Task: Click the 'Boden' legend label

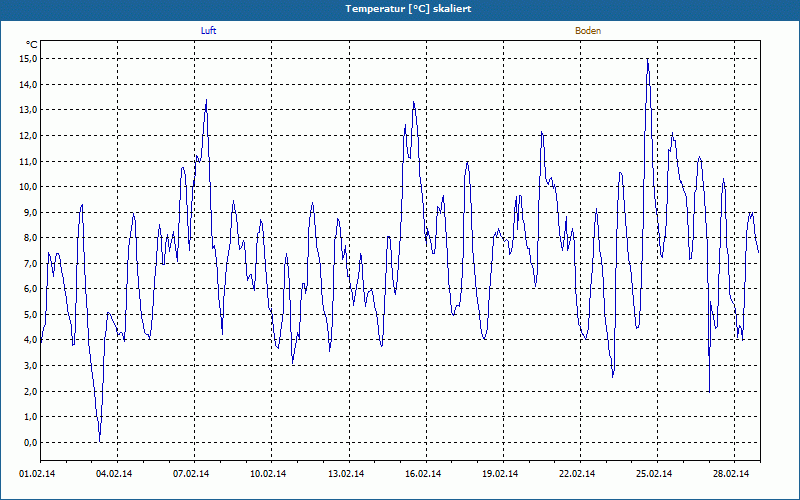Action: [x=588, y=31]
